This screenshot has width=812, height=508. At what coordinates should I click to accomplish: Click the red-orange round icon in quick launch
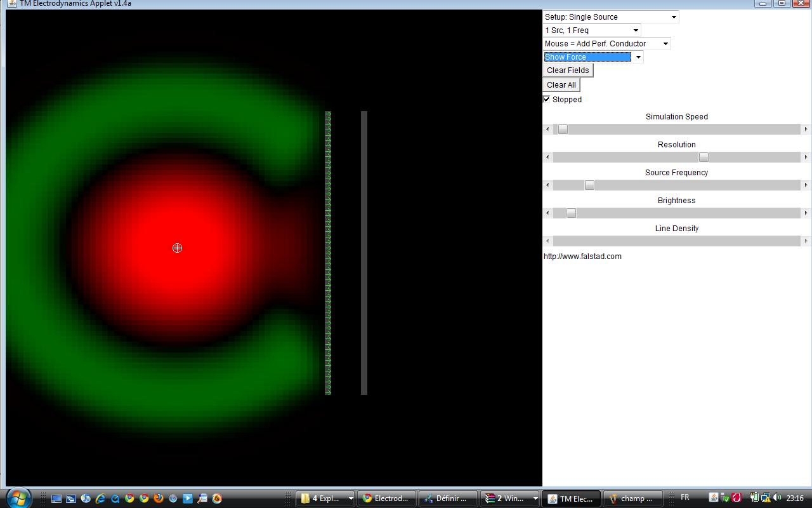217,498
